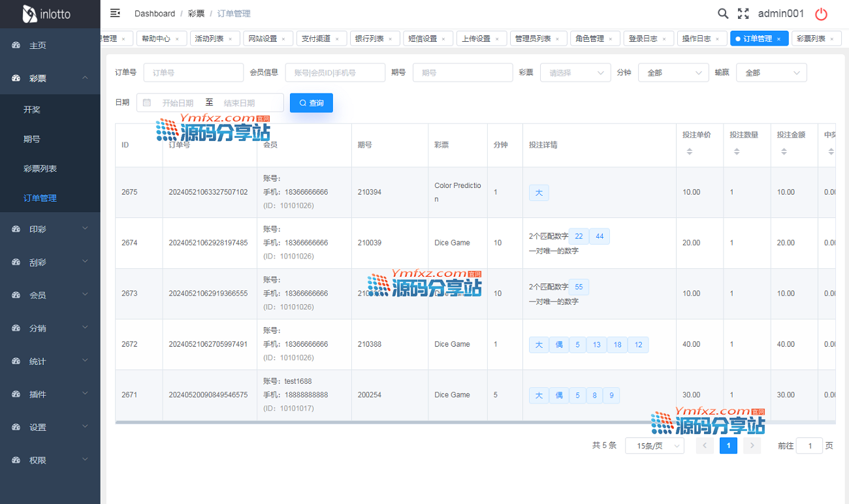Click the 主页 dashboard icon in sidebar
849x504 pixels.
click(17, 46)
